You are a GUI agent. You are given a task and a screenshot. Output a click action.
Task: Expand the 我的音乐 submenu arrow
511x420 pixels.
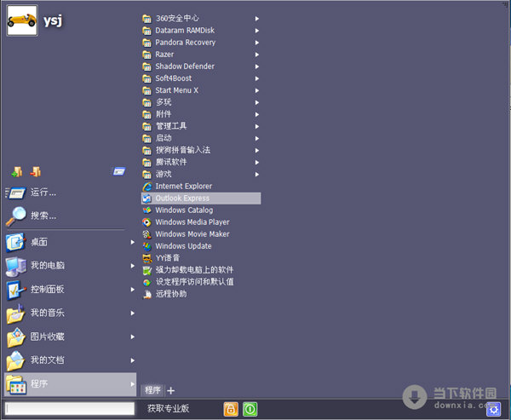coord(132,313)
